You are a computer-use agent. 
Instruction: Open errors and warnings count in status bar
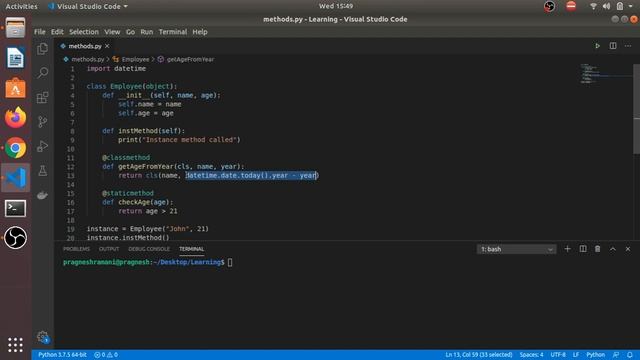pos(106,355)
